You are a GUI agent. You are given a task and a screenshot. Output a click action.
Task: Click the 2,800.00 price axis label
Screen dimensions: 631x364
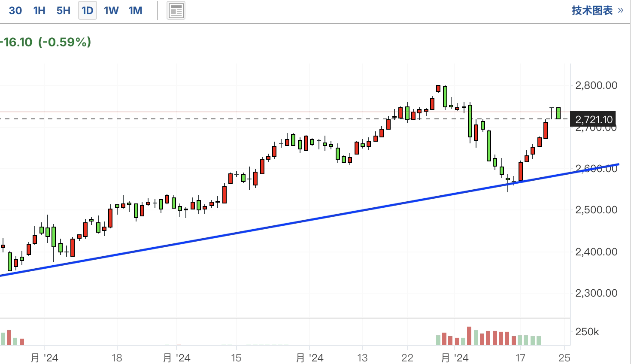pyautogui.click(x=596, y=85)
